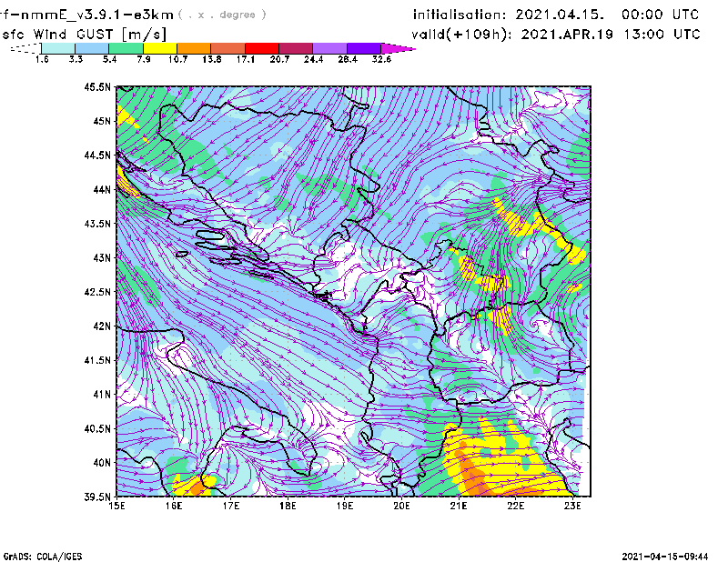The width and height of the screenshot is (728, 562).
Task: Click the light purple 24.4–28.4 legend swatch
Action: (329, 48)
